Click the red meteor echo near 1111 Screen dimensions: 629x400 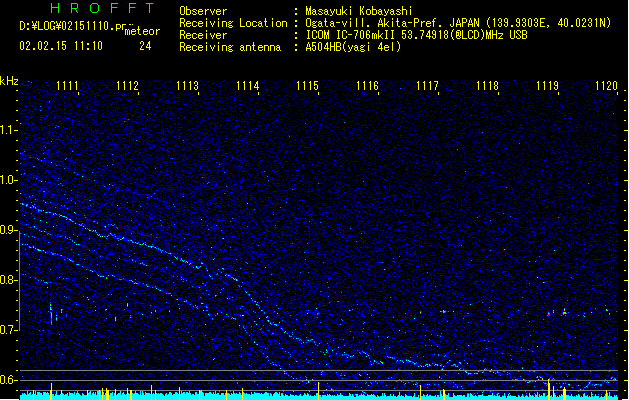coord(51,318)
